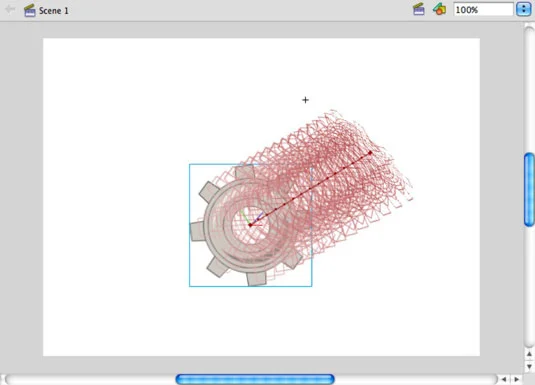Click the gear's center registration point

coord(250,225)
